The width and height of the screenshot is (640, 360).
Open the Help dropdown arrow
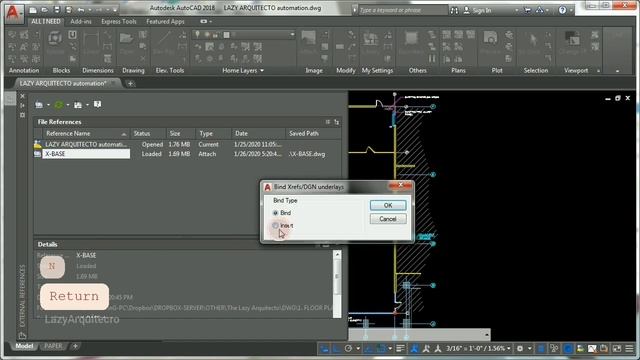click(x=571, y=10)
